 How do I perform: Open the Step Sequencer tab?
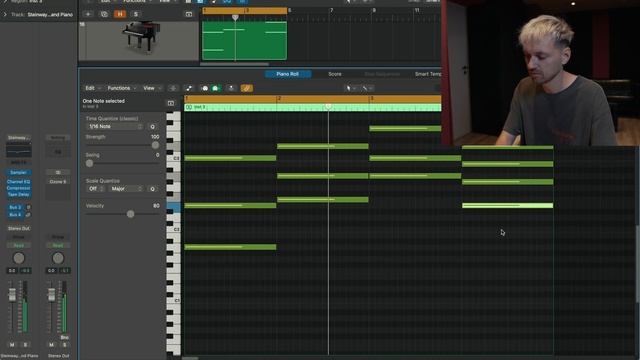[382, 74]
